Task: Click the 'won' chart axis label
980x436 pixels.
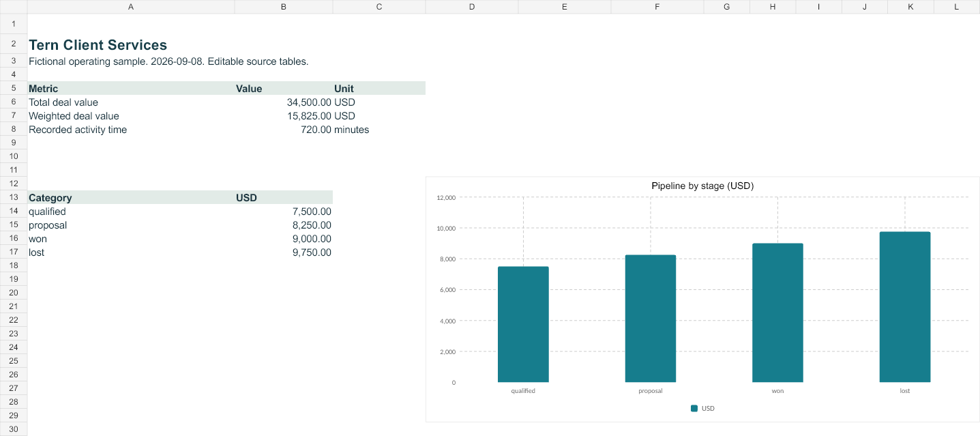Action: (777, 392)
